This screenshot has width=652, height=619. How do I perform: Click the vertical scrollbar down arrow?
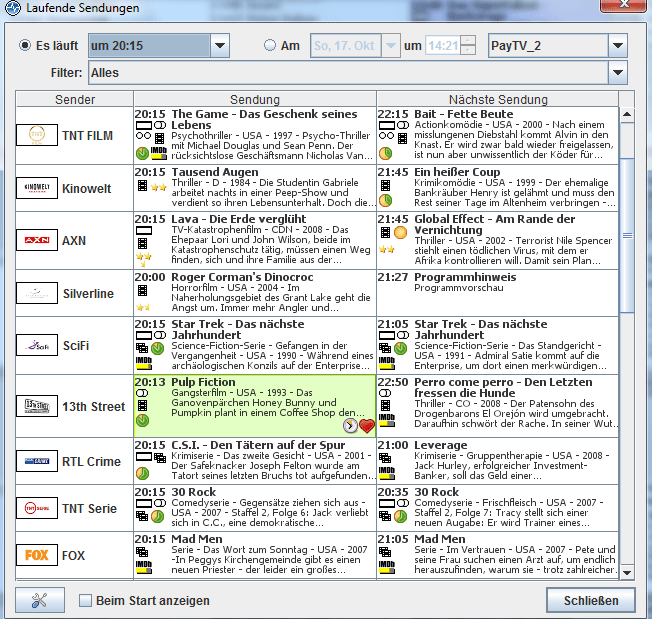[626, 572]
